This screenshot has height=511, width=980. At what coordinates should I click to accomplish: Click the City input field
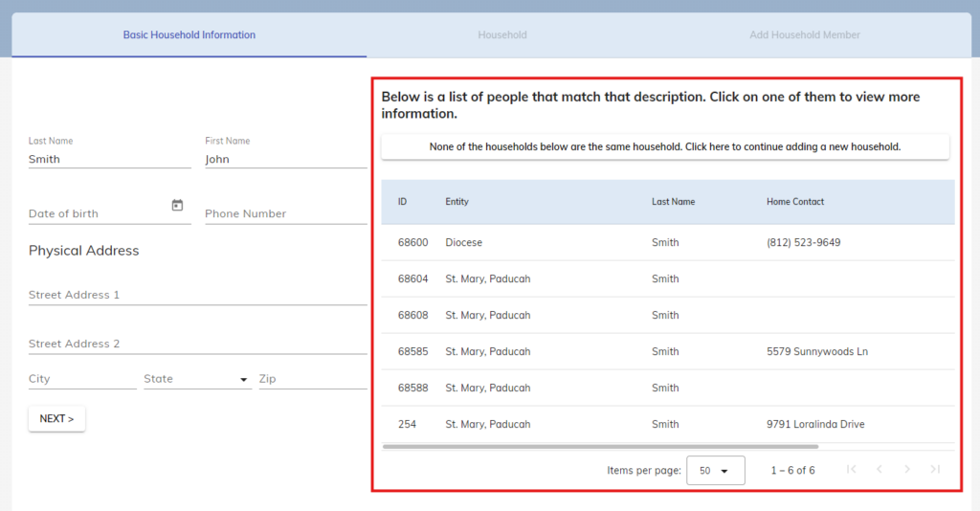click(82, 379)
